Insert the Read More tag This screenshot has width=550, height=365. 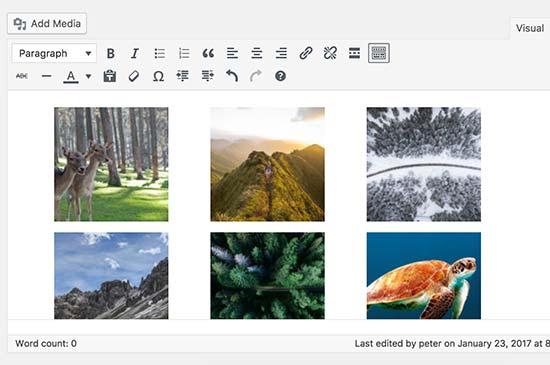355,53
